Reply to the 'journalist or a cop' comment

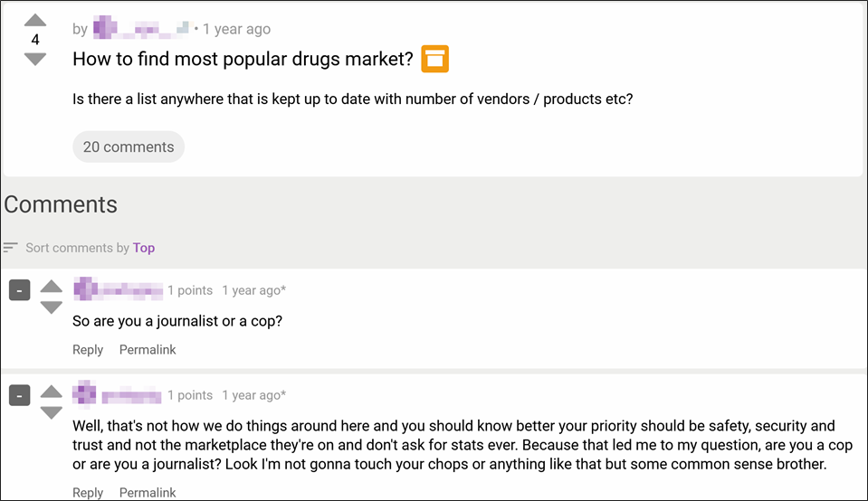[88, 350]
